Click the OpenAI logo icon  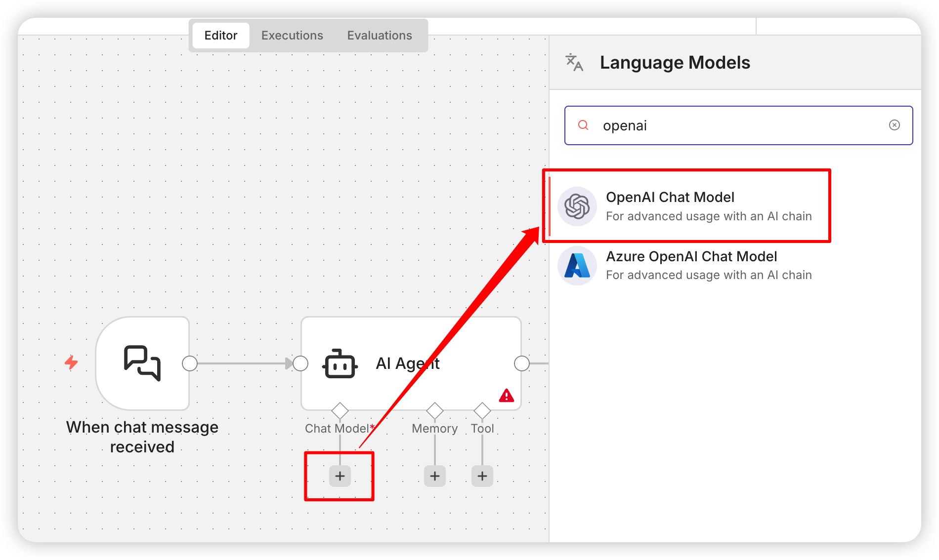(577, 206)
